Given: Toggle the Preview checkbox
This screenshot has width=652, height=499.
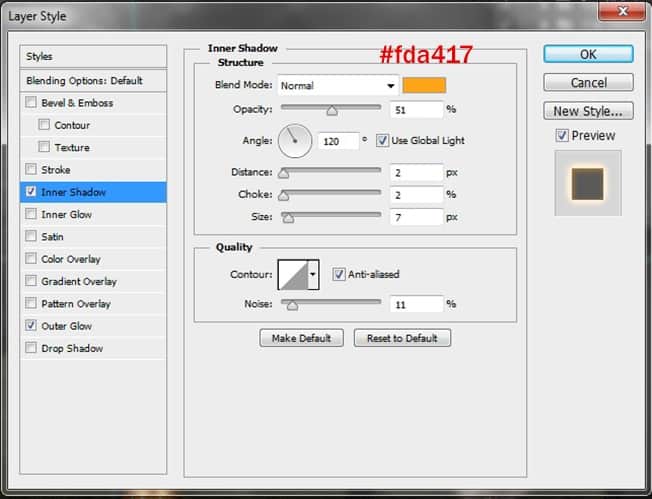Looking at the screenshot, I should [x=562, y=135].
